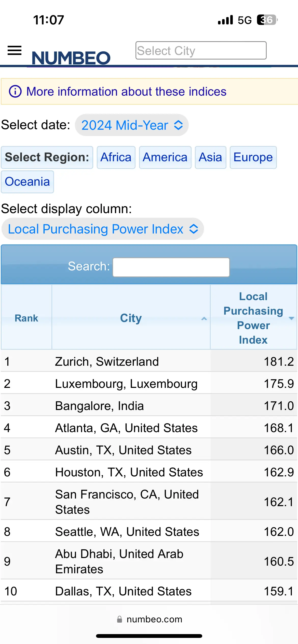Tap the battery status indicator
298x644 pixels.
(267, 20)
